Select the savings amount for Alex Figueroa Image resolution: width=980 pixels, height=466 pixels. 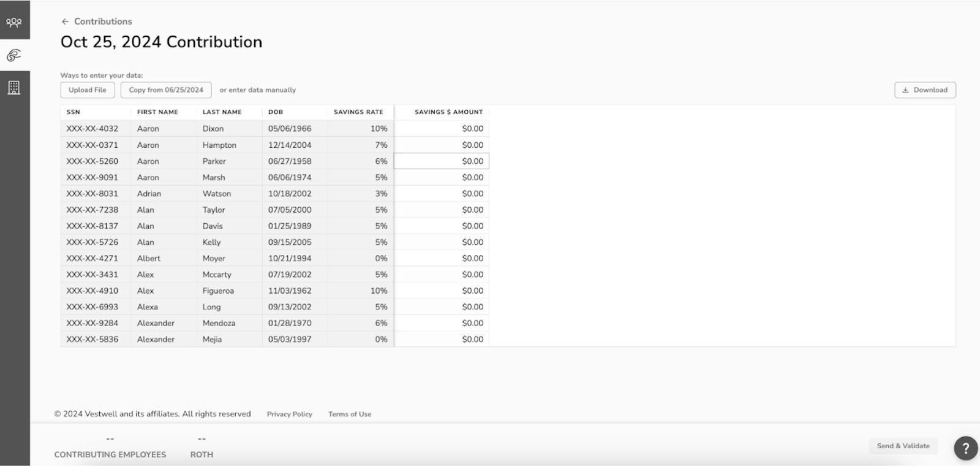pyautogui.click(x=442, y=291)
